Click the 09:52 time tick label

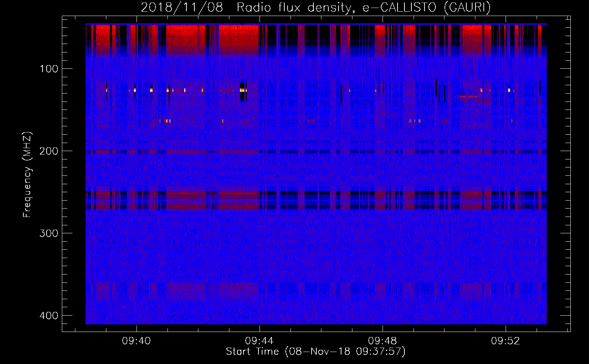pyautogui.click(x=506, y=341)
